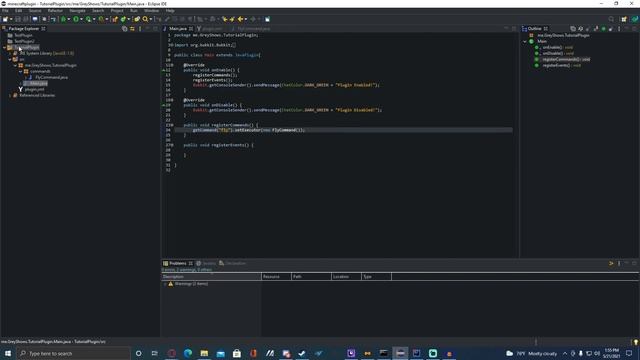640x360 pixels.
Task: Click the lightbulb tip status bar icon
Action: tap(636, 342)
